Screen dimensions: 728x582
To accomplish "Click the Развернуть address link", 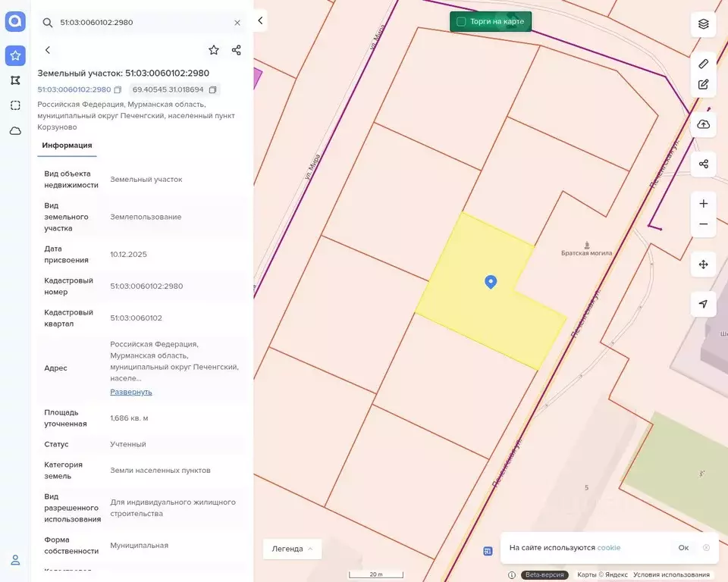I will click(x=131, y=392).
